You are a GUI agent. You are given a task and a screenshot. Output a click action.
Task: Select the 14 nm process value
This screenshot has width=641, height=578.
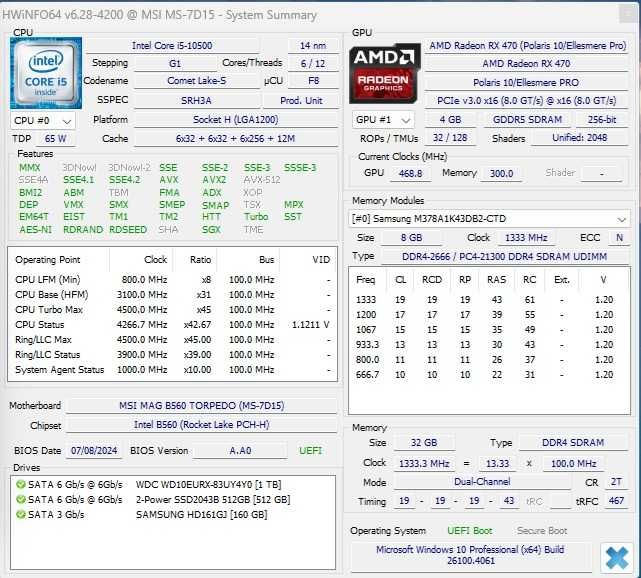[x=313, y=45]
